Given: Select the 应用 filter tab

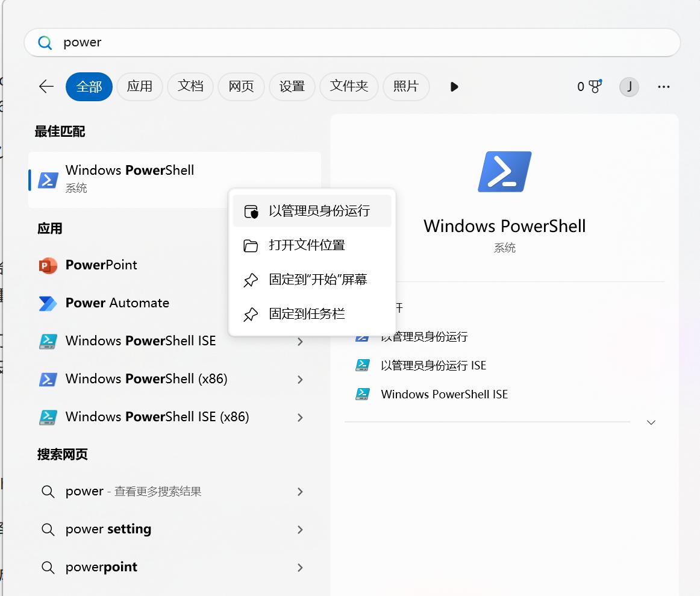Looking at the screenshot, I should point(139,87).
